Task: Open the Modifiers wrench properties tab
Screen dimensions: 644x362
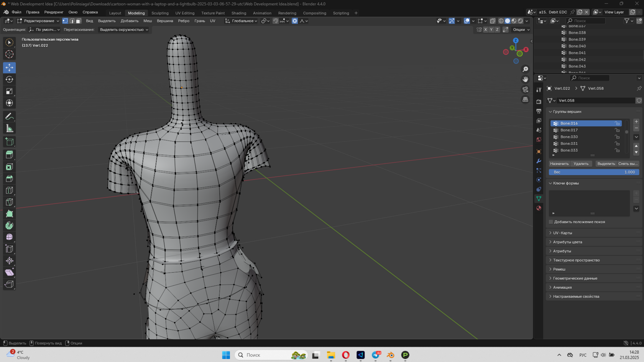Action: [539, 161]
